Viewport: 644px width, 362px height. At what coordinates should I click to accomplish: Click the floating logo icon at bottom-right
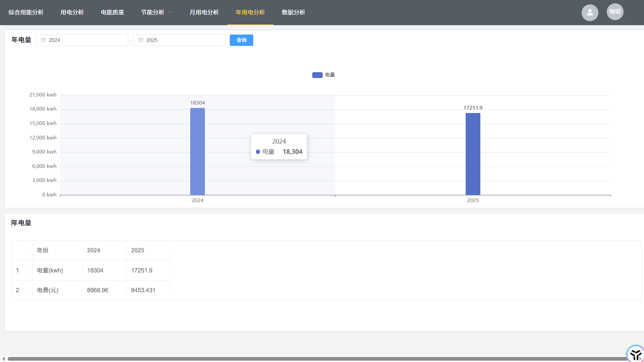pyautogui.click(x=635, y=354)
